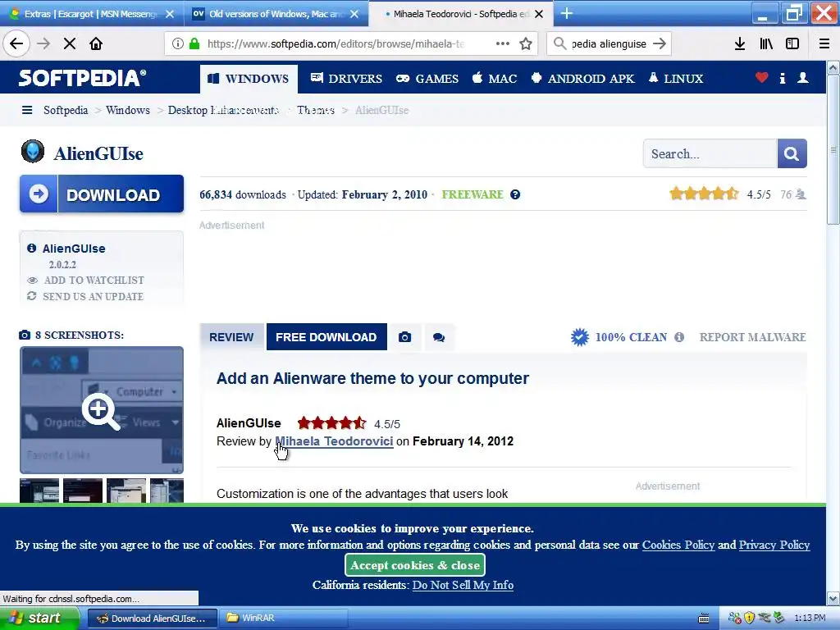Image resolution: width=840 pixels, height=630 pixels.
Task: Switch to the Extras Escargot MSN Messenger tab
Action: click(92, 14)
